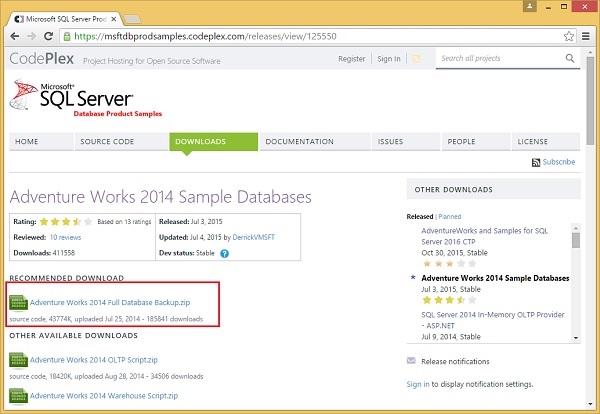This screenshot has height=414, width=600.
Task: Click the Release notifications envelope icon
Action: click(411, 361)
